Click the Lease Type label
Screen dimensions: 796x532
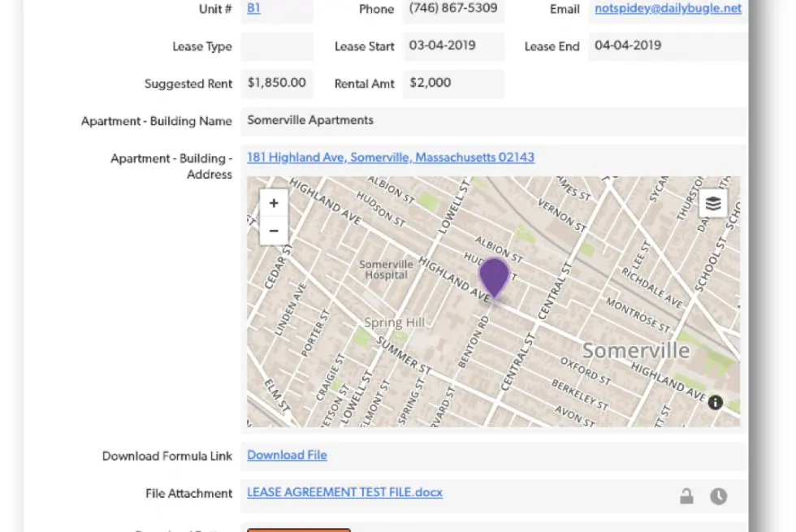pos(202,47)
